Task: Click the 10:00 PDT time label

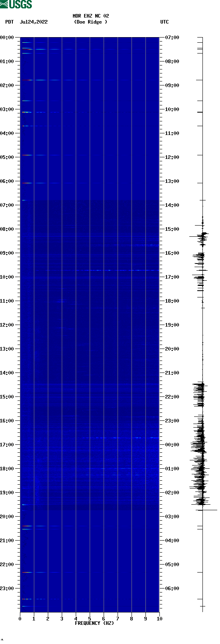Action: (7, 277)
